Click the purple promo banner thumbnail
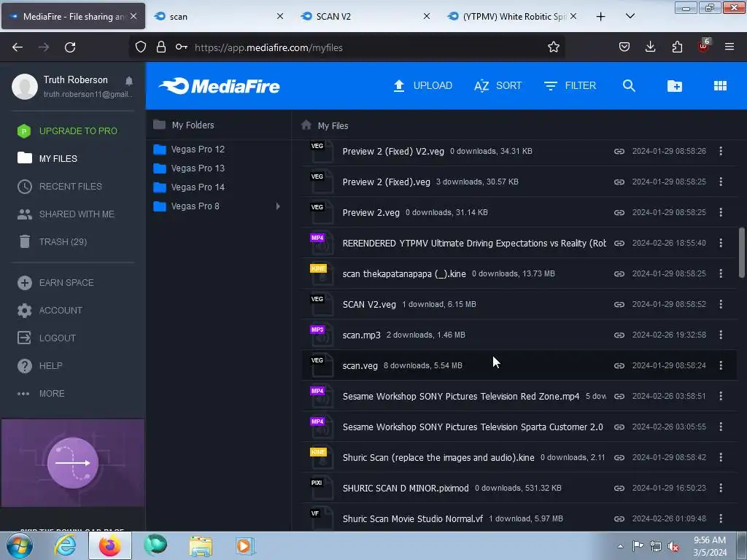The height and width of the screenshot is (560, 747). point(73,463)
